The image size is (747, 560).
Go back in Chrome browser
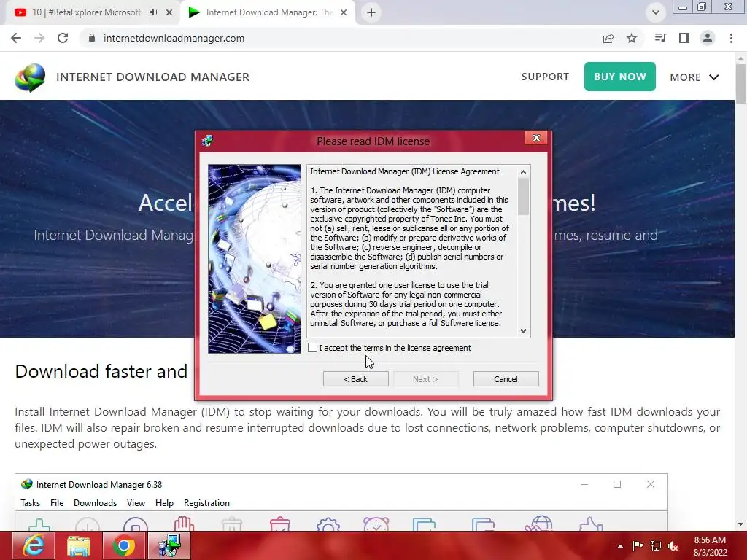pos(16,38)
